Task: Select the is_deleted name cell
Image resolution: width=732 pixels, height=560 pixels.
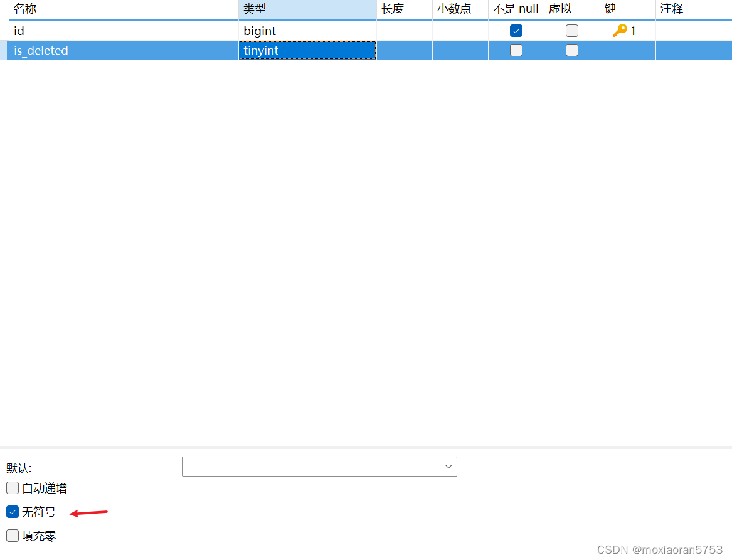Action: pyautogui.click(x=124, y=50)
